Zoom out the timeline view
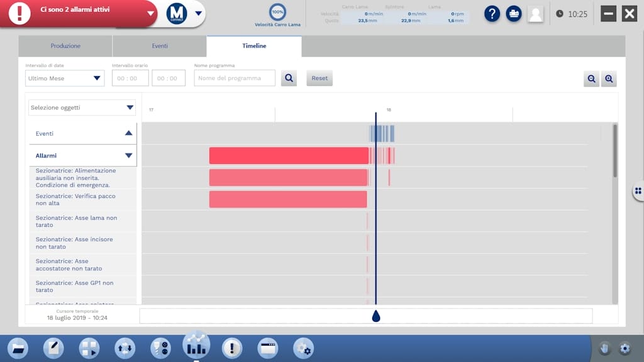This screenshot has width=644, height=362. [591, 79]
